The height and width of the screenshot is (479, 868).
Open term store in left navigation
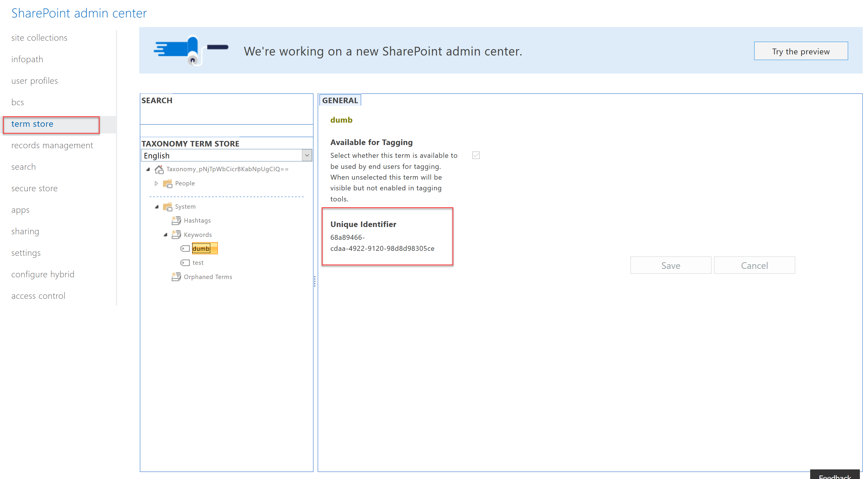pos(32,124)
